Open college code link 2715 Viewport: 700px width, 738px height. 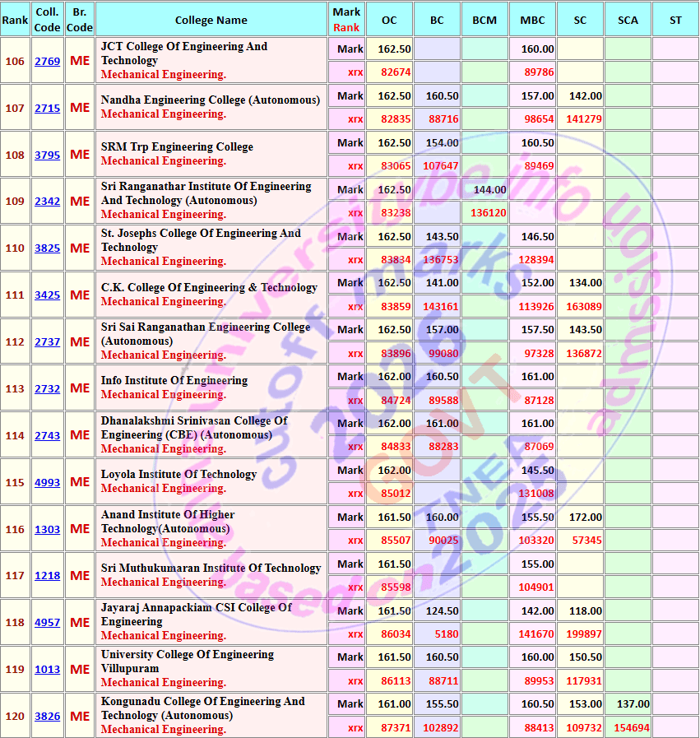pos(48,109)
